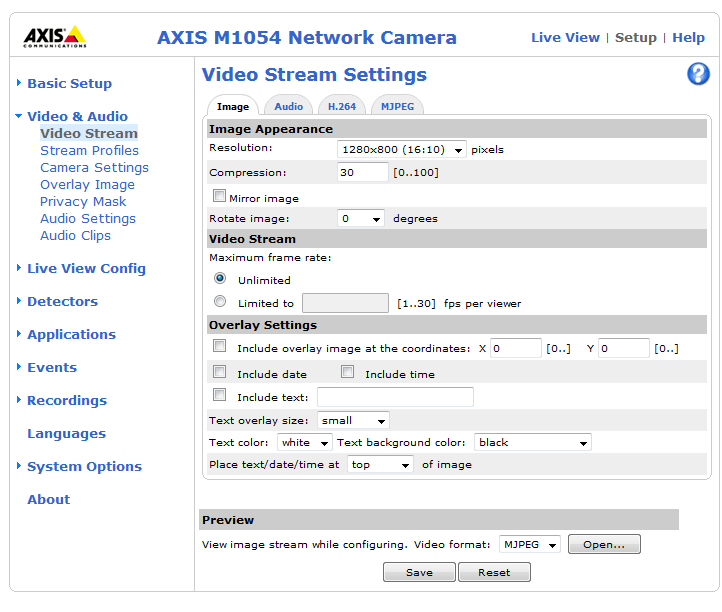Viewport: 722px width, 612px height.
Task: Check the Include date option
Action: [219, 372]
